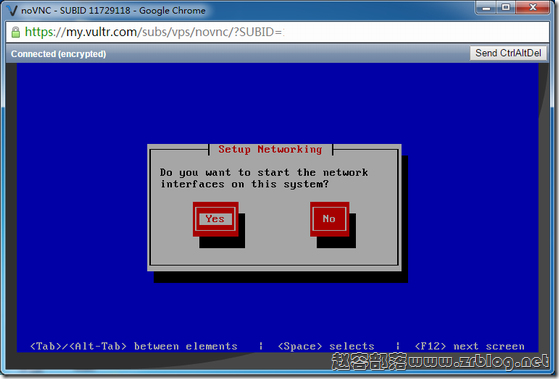This screenshot has width=559, height=379.
Task: Send CtrlAltDel to the remote machine
Action: coord(508,53)
